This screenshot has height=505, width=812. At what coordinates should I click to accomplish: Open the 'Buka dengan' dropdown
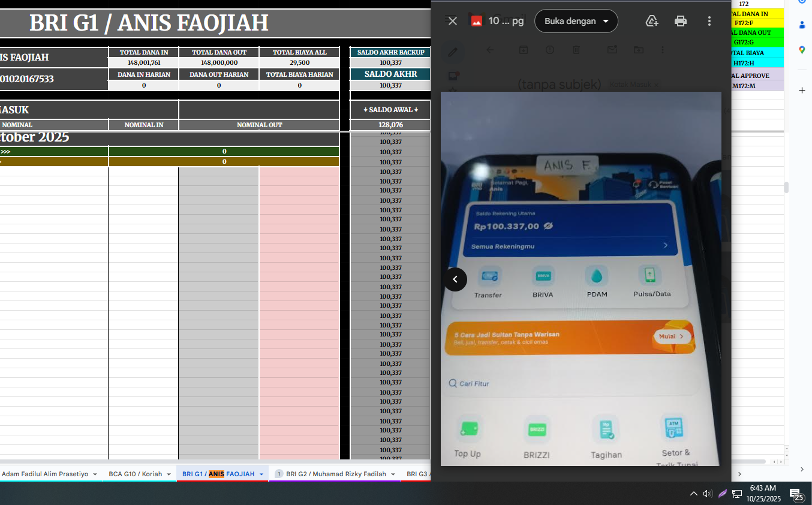(x=576, y=21)
